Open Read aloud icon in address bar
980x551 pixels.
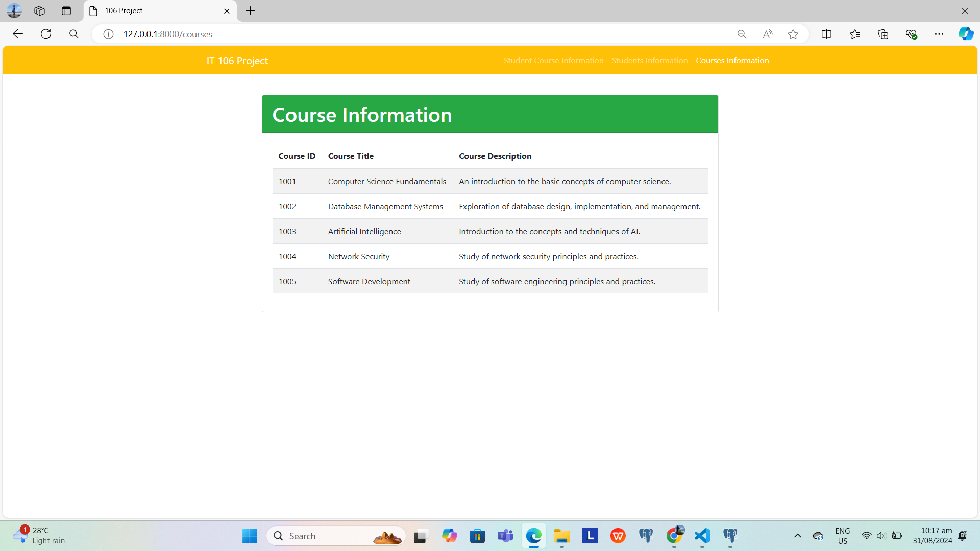point(767,34)
